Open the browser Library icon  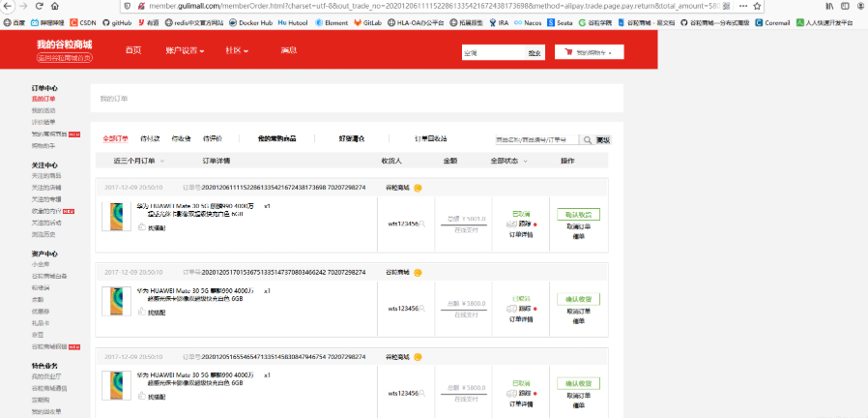tap(829, 6)
